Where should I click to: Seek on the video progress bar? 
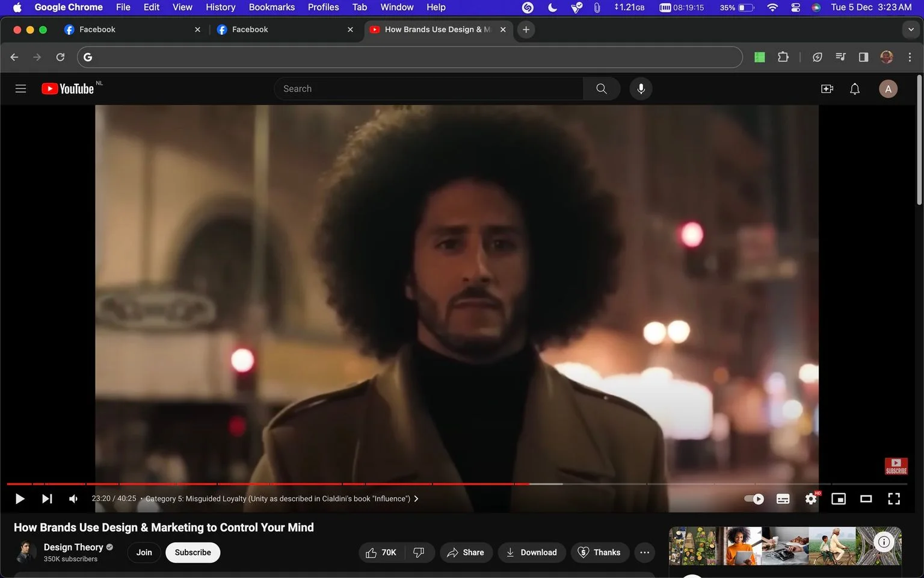click(x=457, y=483)
